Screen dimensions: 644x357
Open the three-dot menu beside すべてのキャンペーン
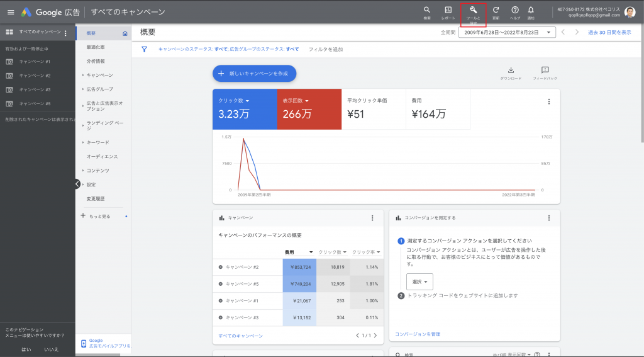(65, 33)
